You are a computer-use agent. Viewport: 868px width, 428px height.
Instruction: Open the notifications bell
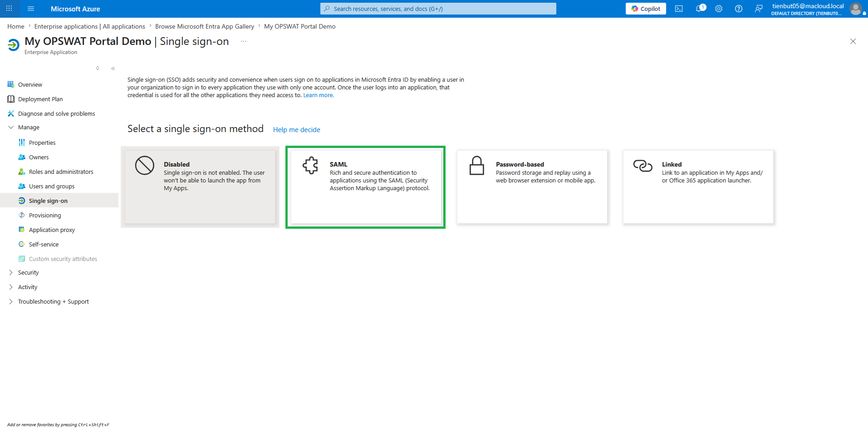[x=699, y=9]
